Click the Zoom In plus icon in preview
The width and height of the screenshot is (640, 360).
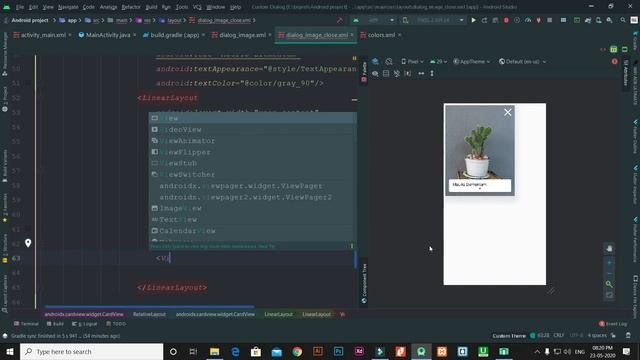[609, 263]
